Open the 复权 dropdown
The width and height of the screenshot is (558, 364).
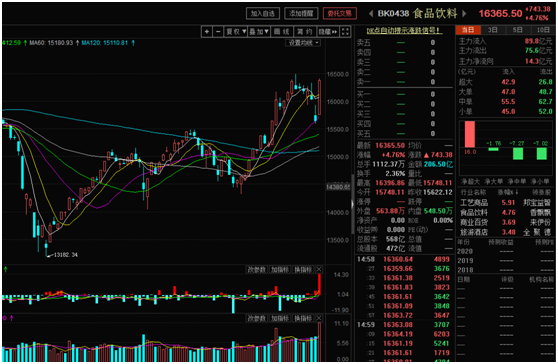236,32
